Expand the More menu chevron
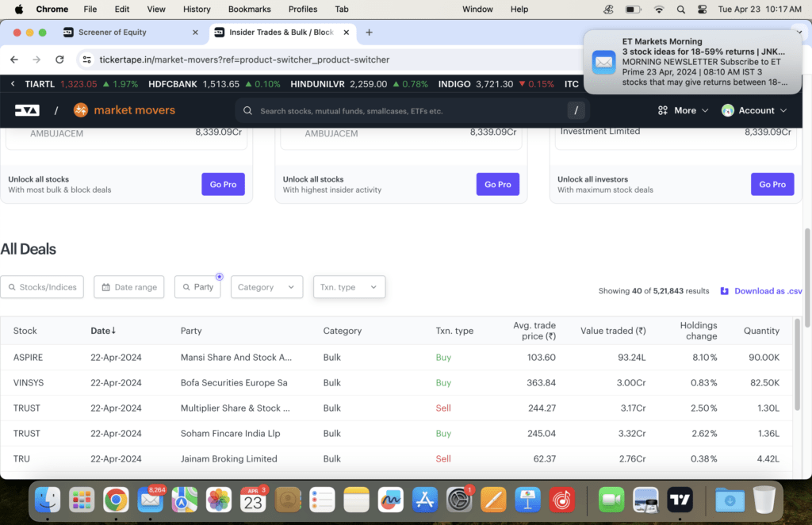The image size is (812, 525). click(x=705, y=110)
